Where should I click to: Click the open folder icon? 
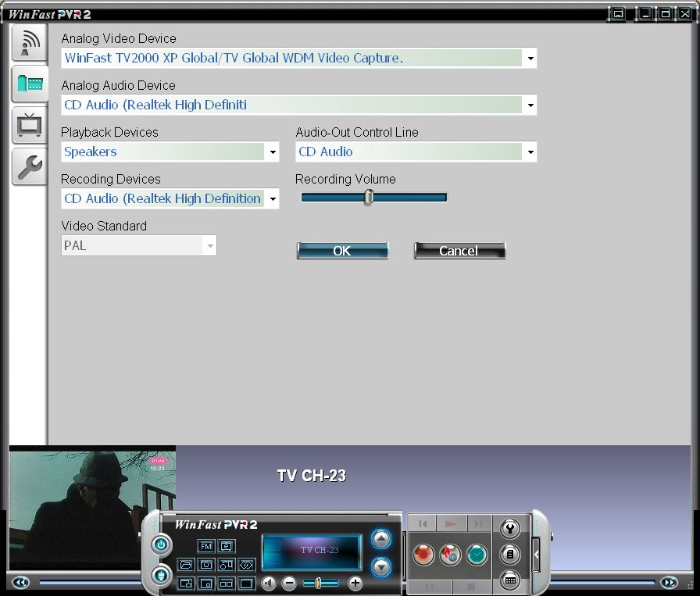click(186, 565)
